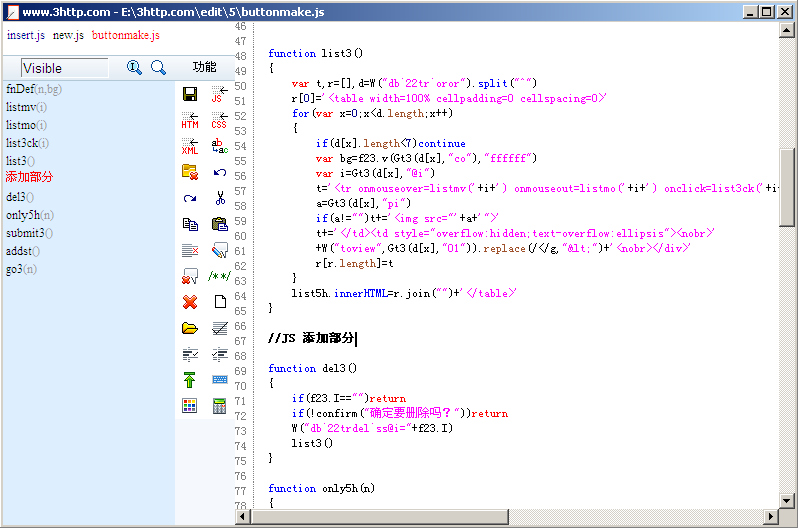Screen dimensions: 798x528
Task: Open the blue keyboard icon
Action: 219,380
